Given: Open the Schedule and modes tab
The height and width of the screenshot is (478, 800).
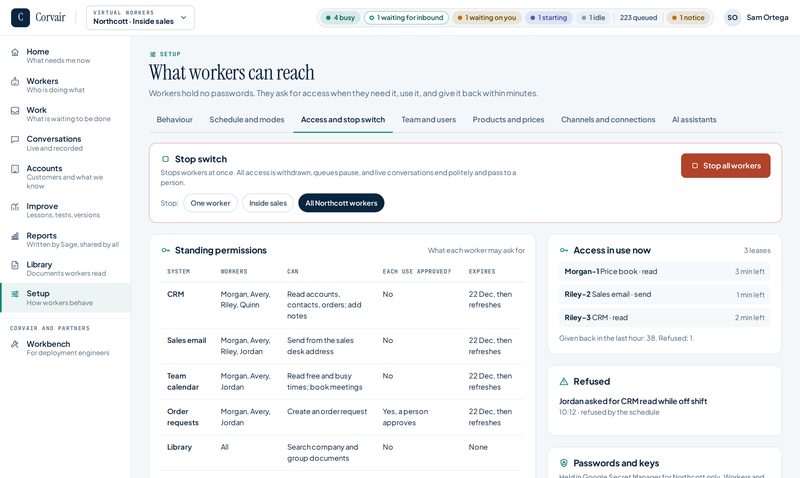Looking at the screenshot, I should pos(246,119).
